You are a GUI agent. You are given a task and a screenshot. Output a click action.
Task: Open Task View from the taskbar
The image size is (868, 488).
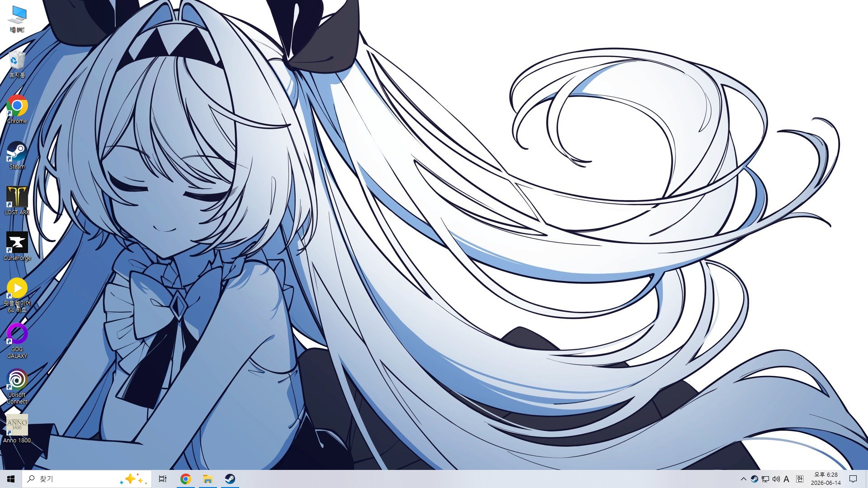pyautogui.click(x=163, y=479)
